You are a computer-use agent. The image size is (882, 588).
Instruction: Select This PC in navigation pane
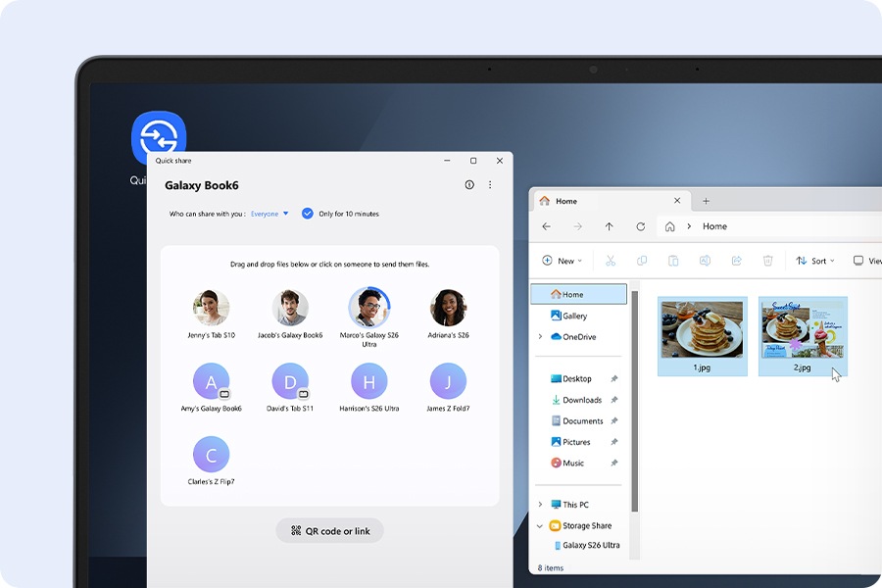coord(569,504)
